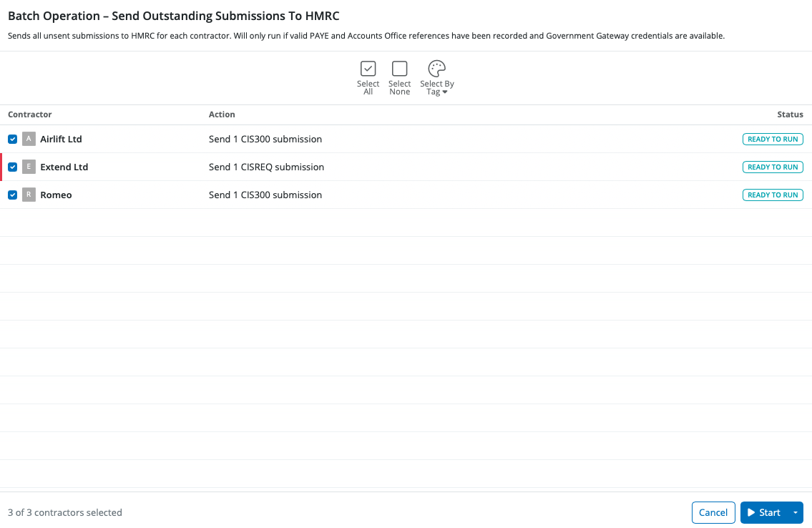Click the Select All checkmark icon
This screenshot has width=812, height=528.
click(368, 69)
